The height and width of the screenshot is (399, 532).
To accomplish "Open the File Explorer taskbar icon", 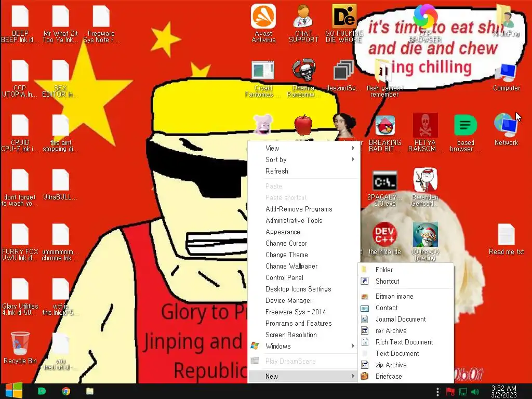I will [x=90, y=391].
